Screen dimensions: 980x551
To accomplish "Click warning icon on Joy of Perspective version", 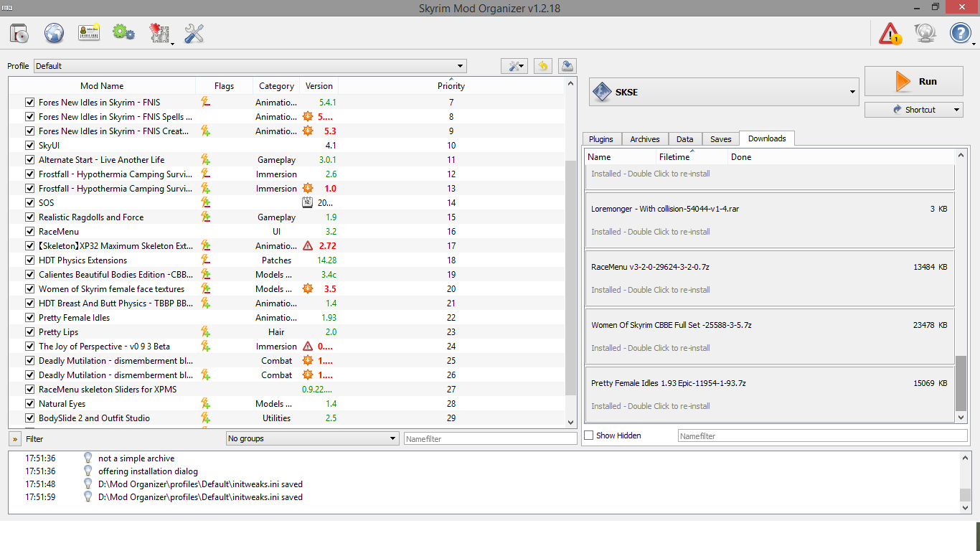I will tap(308, 347).
